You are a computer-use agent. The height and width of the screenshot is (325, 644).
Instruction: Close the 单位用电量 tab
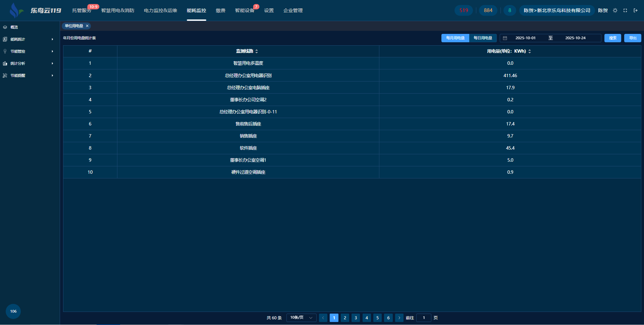tap(87, 26)
